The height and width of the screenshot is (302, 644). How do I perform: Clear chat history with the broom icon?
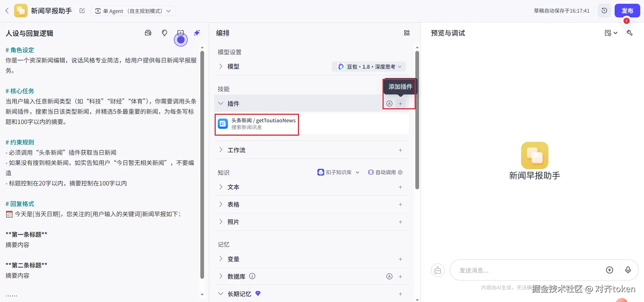click(438, 270)
